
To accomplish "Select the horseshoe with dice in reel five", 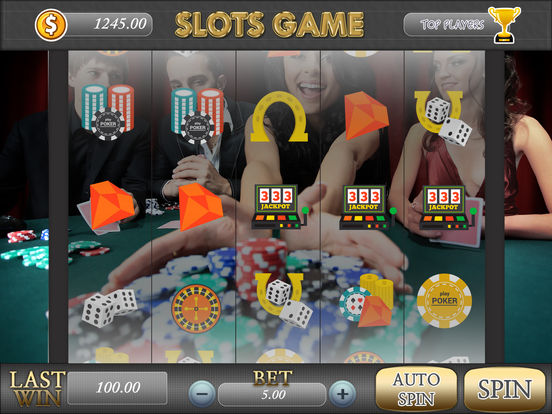I will click(443, 118).
